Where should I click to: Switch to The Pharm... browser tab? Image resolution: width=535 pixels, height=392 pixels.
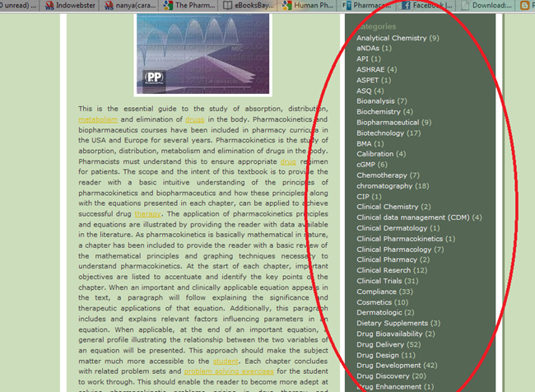[x=188, y=6]
